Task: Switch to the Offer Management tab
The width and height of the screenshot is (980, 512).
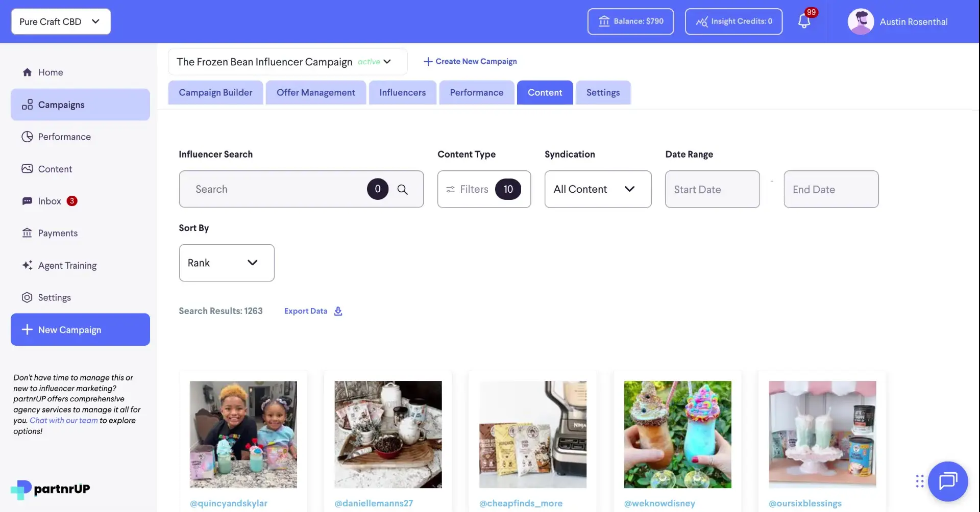Action: [315, 92]
